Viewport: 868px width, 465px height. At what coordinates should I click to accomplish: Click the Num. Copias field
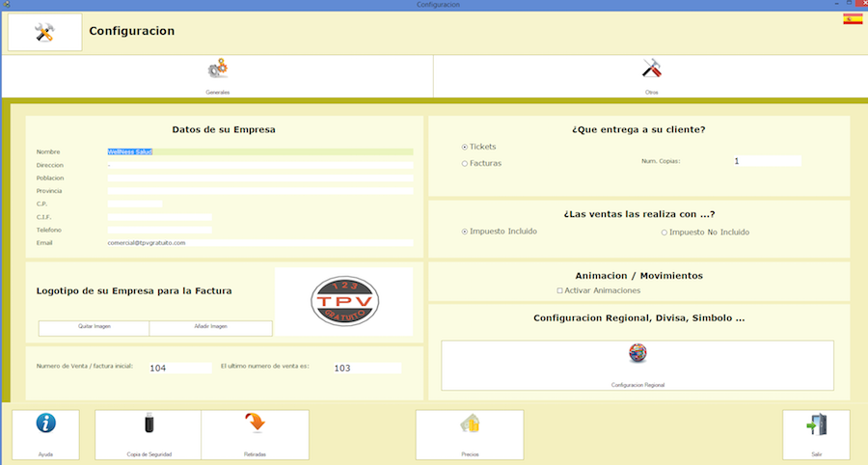[x=766, y=161]
